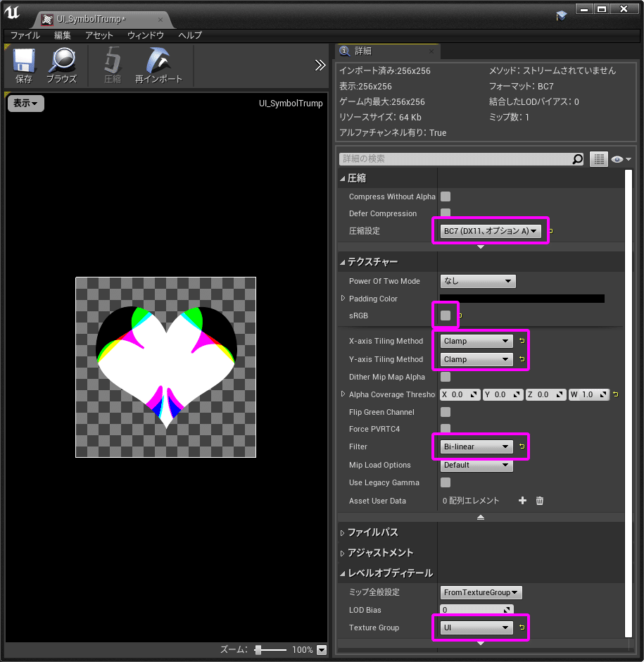Collapse 圧縮 section
Screen dimensions: 644x662
(x=343, y=179)
